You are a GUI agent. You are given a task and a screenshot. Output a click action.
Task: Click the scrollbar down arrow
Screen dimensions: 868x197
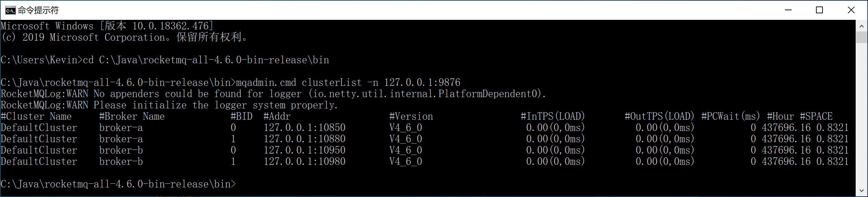[861, 191]
